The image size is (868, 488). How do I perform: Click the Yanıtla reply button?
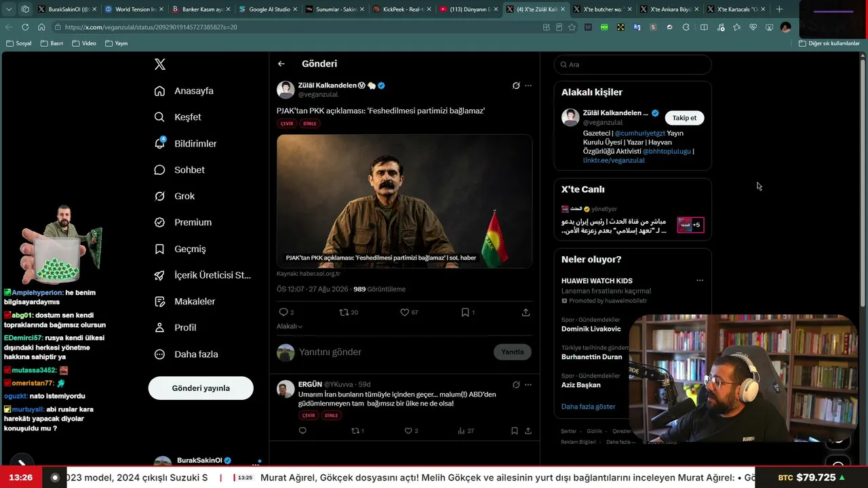pyautogui.click(x=513, y=352)
